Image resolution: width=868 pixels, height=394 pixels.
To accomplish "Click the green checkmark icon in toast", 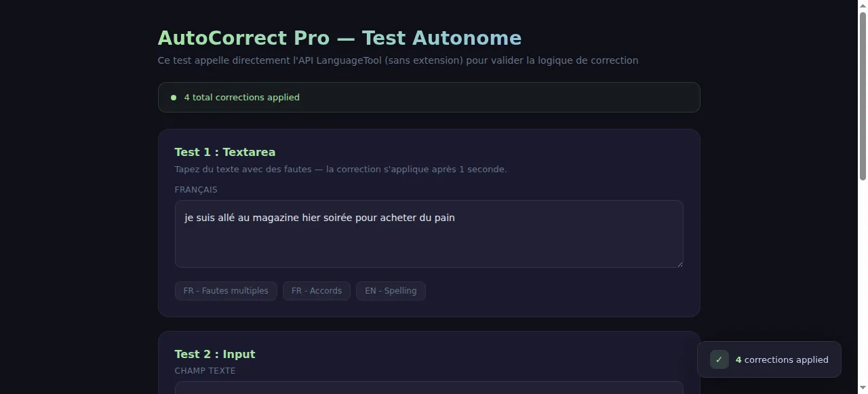I will click(719, 359).
